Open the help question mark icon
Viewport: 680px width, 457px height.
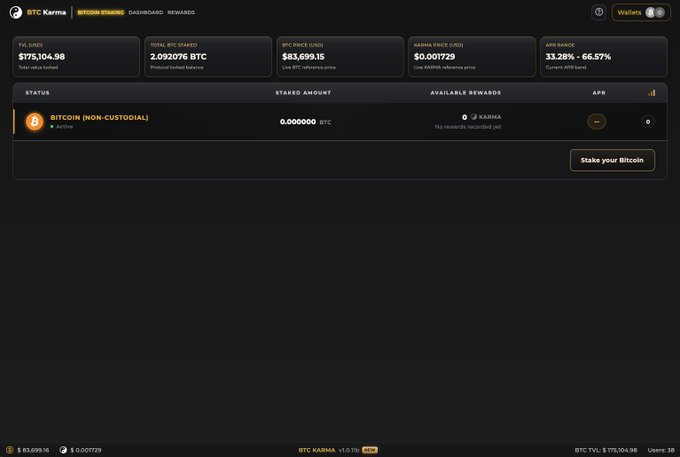598,12
